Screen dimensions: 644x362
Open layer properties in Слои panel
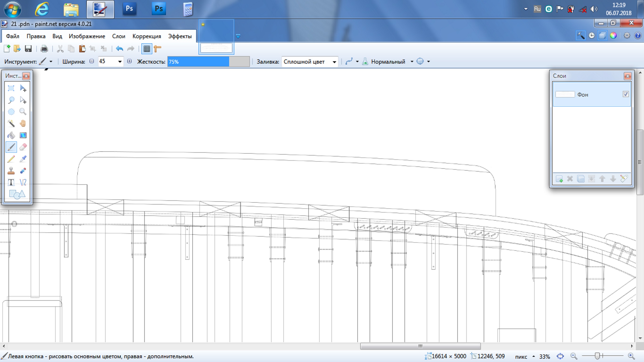point(624,179)
